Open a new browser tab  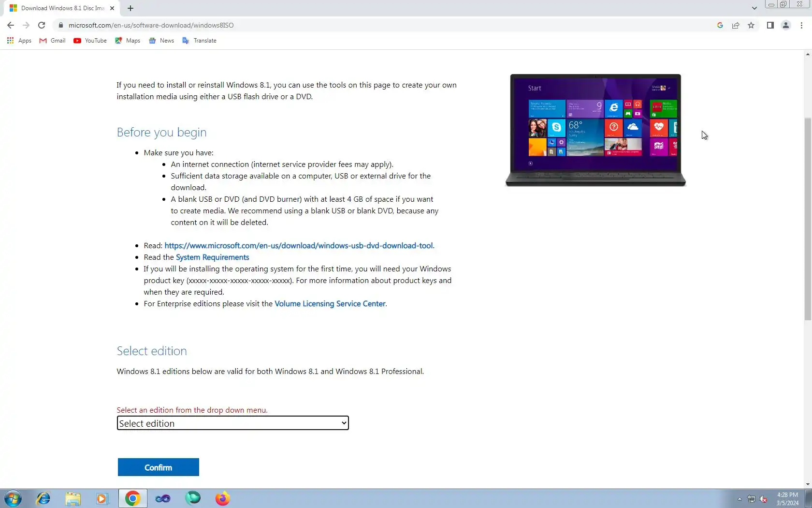tap(130, 8)
